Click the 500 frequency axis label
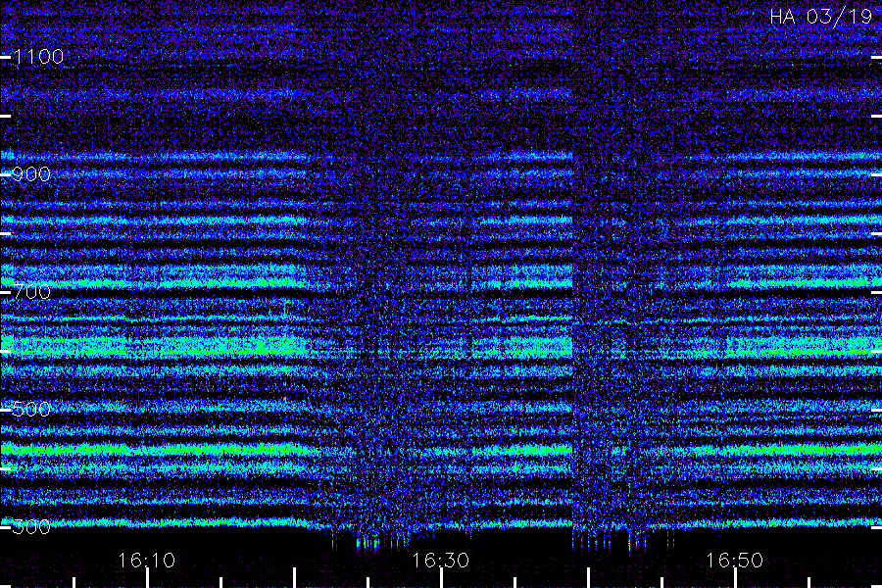This screenshot has width=882, height=588. pyautogui.click(x=31, y=409)
